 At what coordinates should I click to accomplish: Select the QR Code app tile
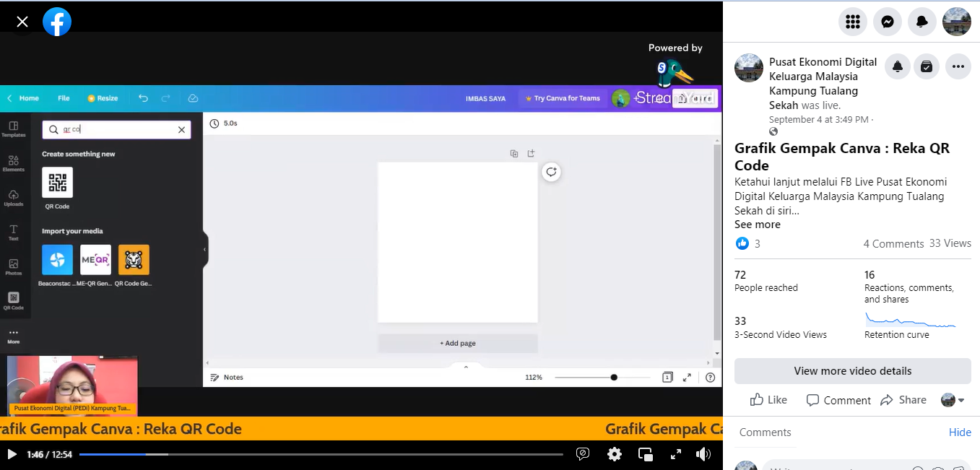[57, 183]
